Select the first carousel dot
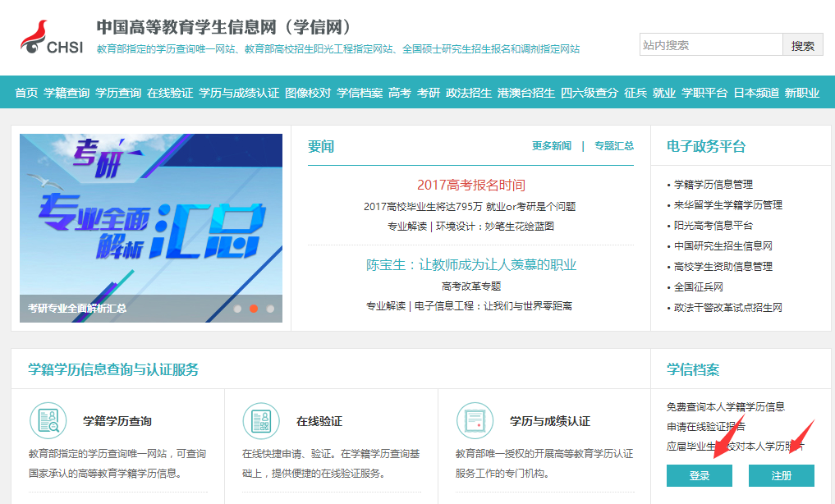835x504 pixels. tap(237, 309)
